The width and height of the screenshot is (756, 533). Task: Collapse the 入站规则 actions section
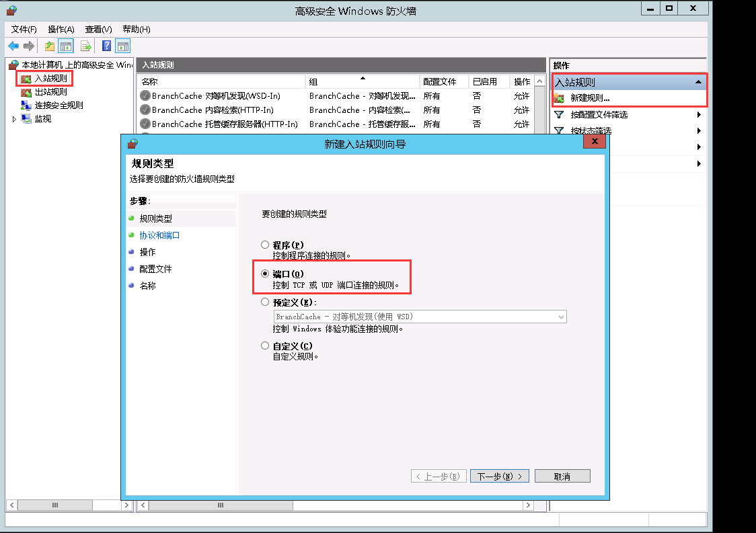tap(698, 81)
